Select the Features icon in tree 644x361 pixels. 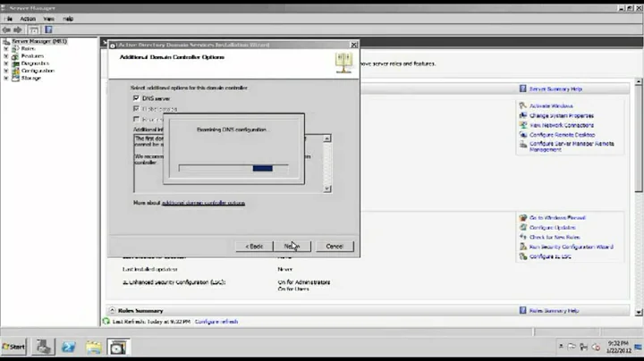15,55
